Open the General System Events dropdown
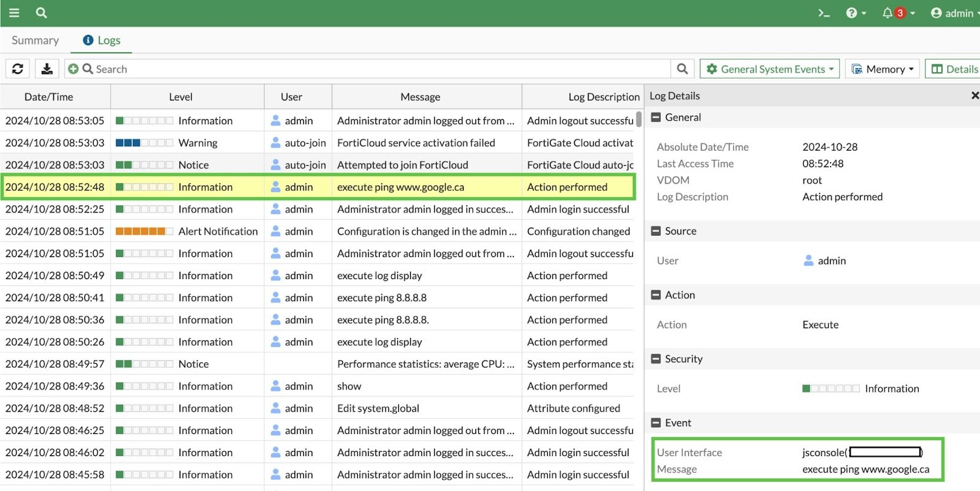This screenshot has width=980, height=491. (x=770, y=69)
